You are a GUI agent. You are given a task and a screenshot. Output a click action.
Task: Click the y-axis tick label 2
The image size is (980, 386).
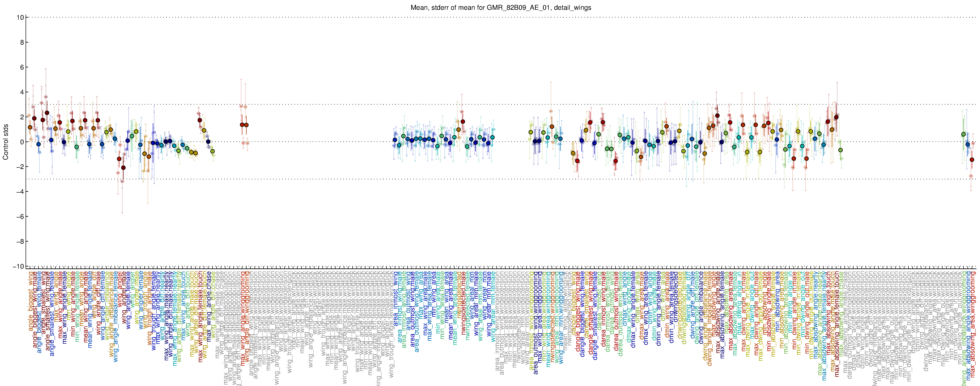(x=22, y=117)
